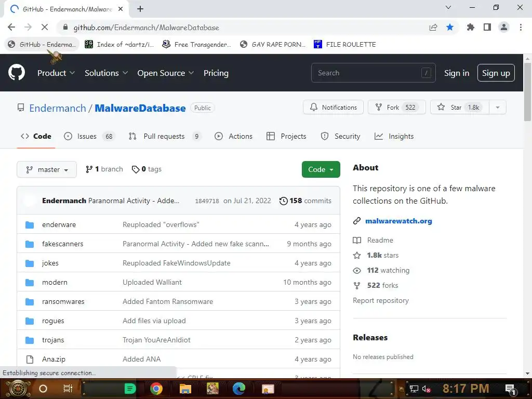The width and height of the screenshot is (532, 399).
Task: Open the tab search chevron
Action: 448,7
